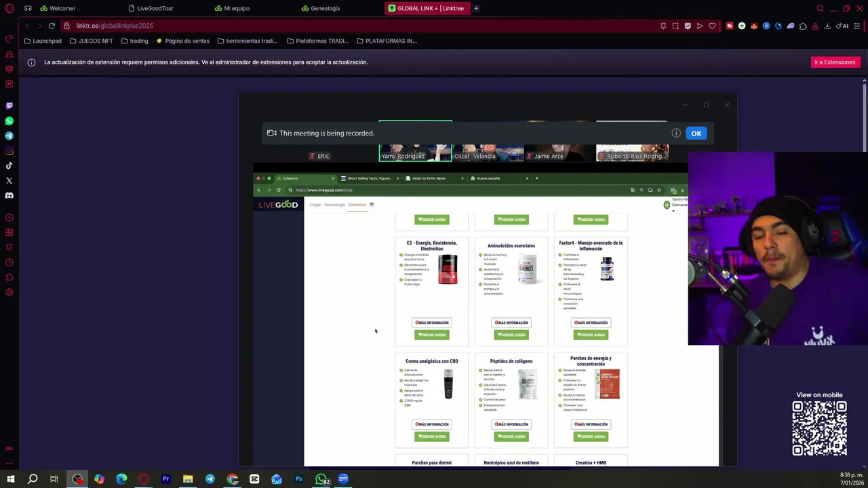The height and width of the screenshot is (488, 868).
Task: Click Ordene Ahora under Péptidos de colágeno
Action: click(x=511, y=436)
